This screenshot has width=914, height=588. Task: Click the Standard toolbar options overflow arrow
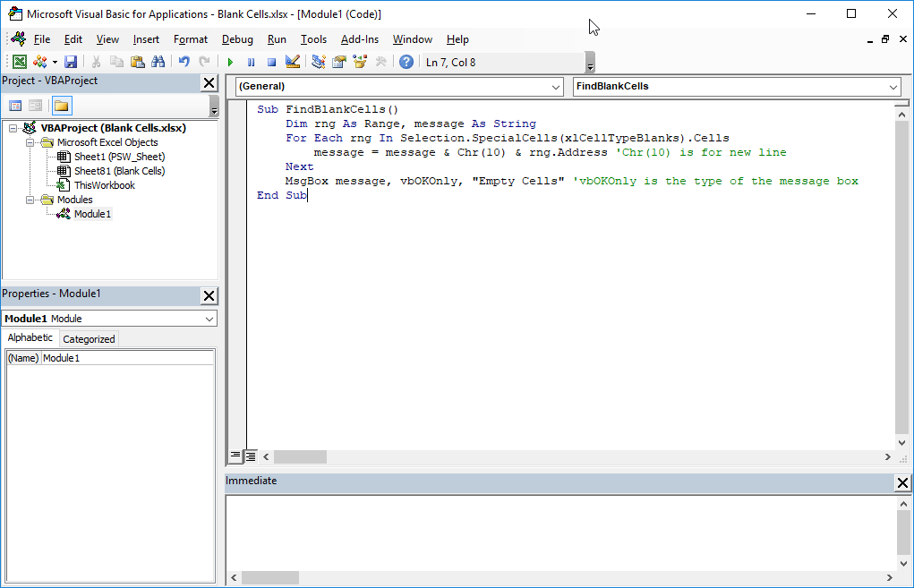590,63
